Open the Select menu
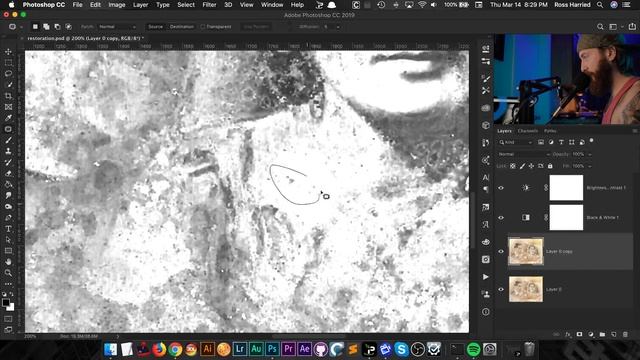Screen dimensions: 640x360 (186, 5)
